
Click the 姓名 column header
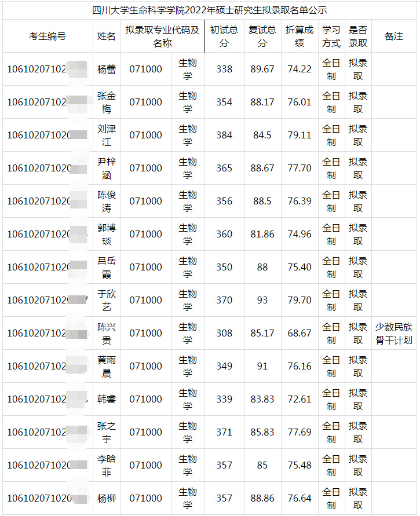coord(107,36)
